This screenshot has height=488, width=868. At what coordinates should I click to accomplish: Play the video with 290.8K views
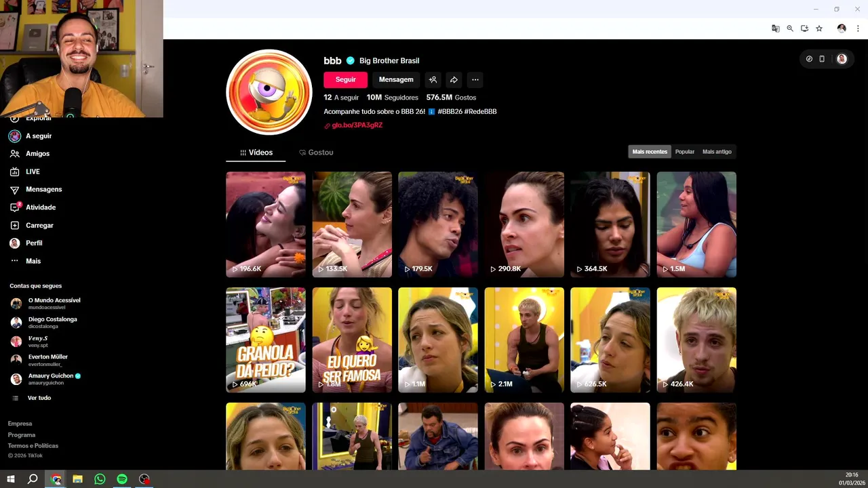(524, 224)
